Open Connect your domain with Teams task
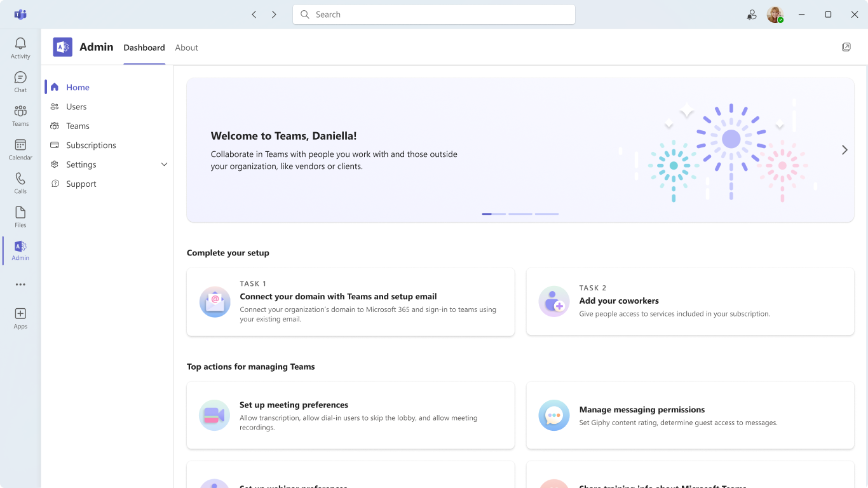 (x=351, y=302)
